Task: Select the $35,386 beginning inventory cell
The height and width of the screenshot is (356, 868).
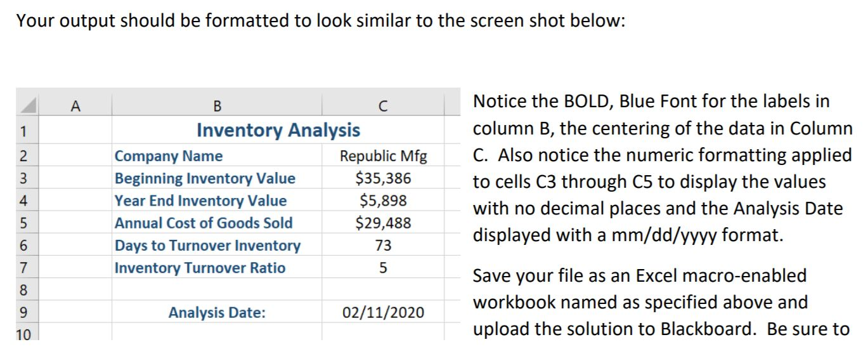Action: coord(383,178)
